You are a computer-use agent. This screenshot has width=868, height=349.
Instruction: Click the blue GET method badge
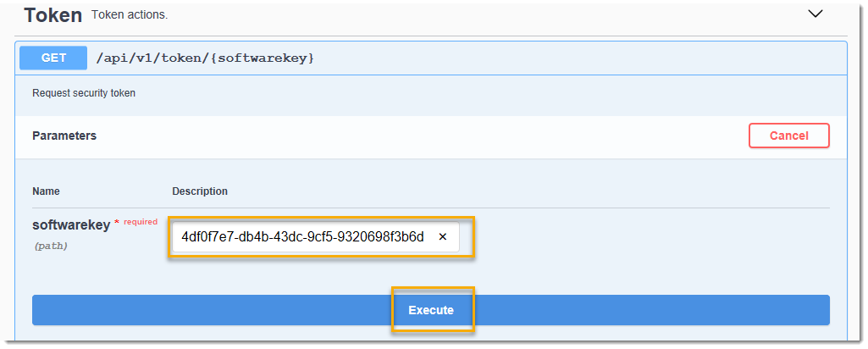pyautogui.click(x=53, y=58)
